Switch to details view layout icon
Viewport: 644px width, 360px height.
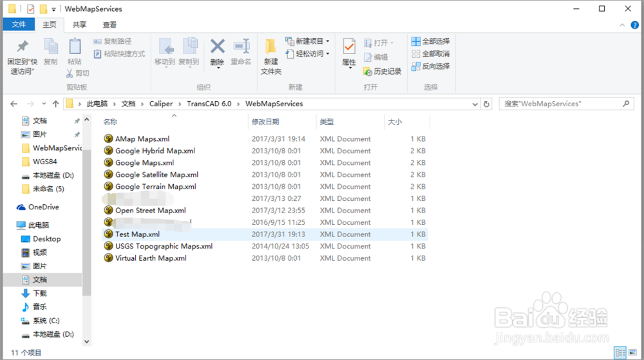point(620,352)
